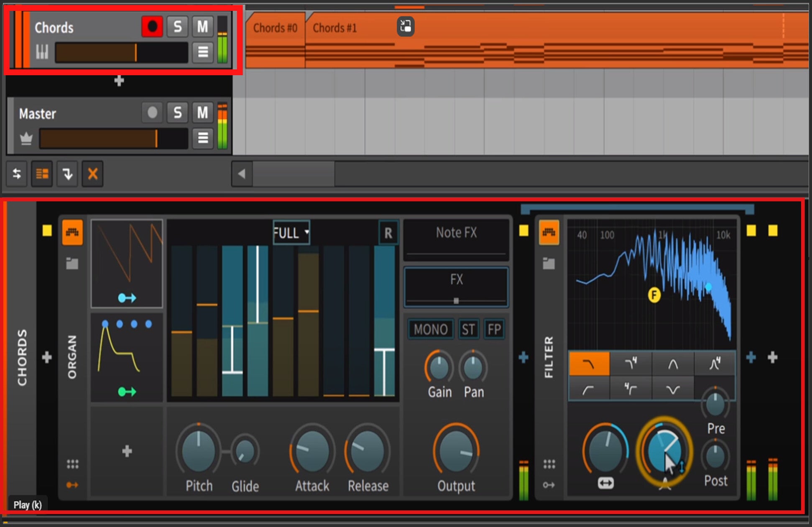Open the Filter device preset folder icon
The height and width of the screenshot is (527, 812).
point(549,263)
